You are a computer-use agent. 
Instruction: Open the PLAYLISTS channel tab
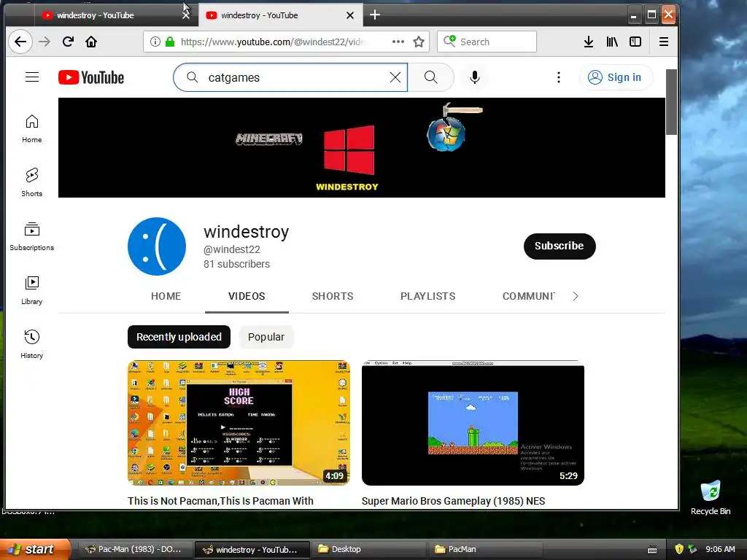(427, 296)
